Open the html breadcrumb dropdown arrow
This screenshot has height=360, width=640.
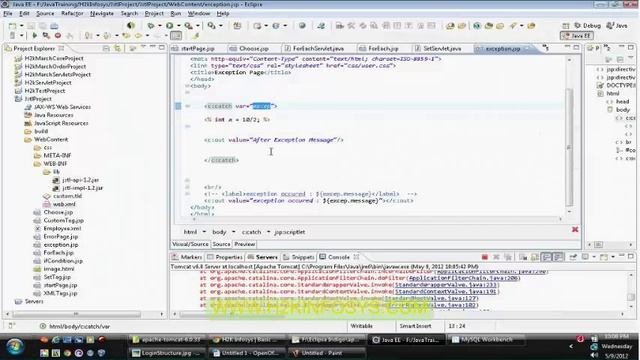click(204, 232)
